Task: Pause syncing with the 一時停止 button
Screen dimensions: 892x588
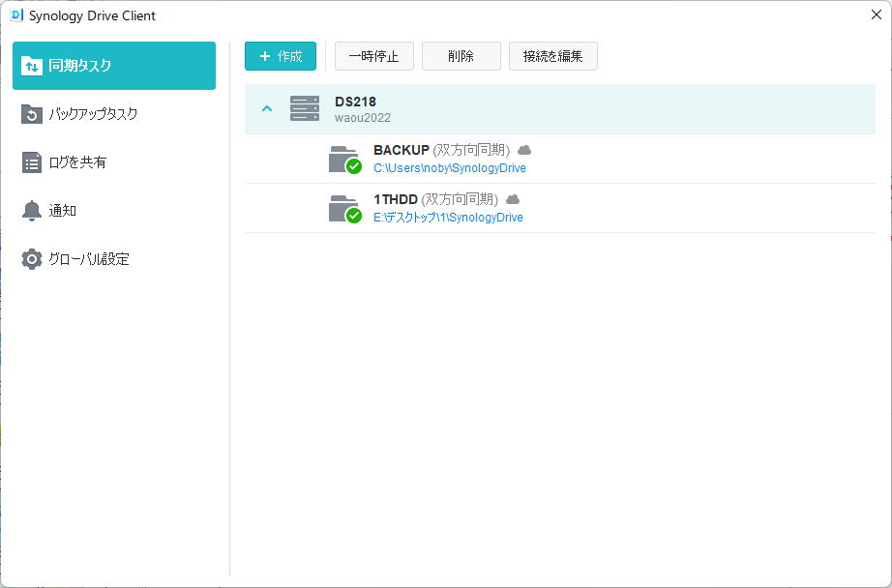Action: [373, 56]
